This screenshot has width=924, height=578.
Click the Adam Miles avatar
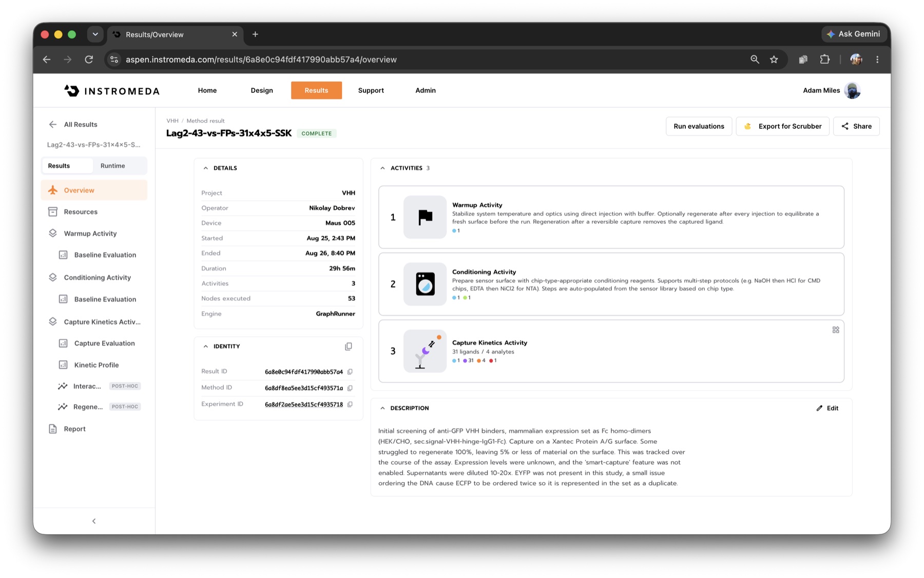(x=853, y=90)
